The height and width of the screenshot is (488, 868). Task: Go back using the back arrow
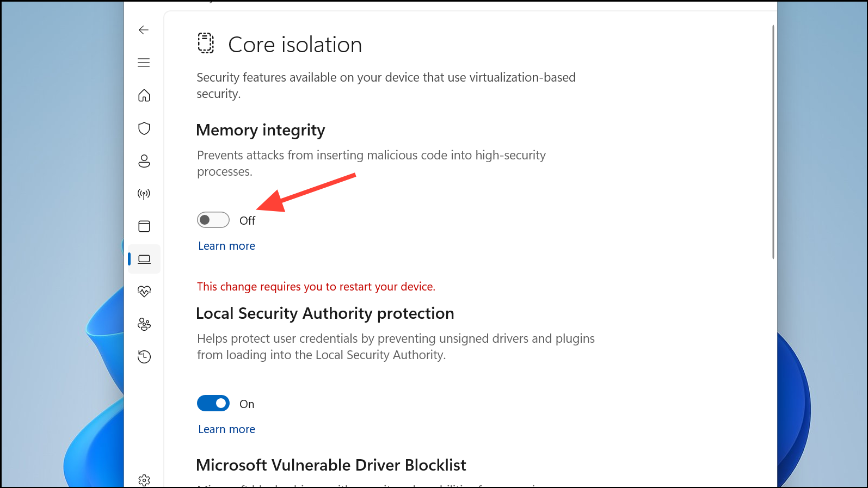(144, 30)
